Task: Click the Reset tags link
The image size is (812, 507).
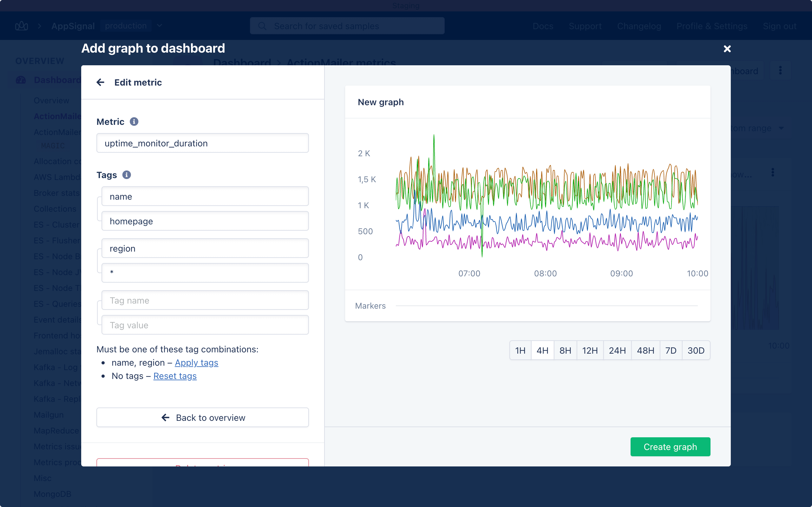Action: pos(175,376)
